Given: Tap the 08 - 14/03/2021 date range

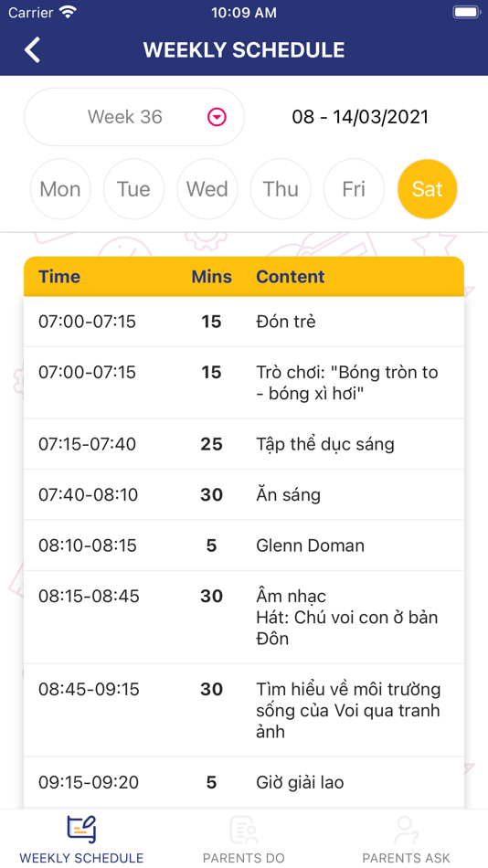Looking at the screenshot, I should pyautogui.click(x=360, y=117).
